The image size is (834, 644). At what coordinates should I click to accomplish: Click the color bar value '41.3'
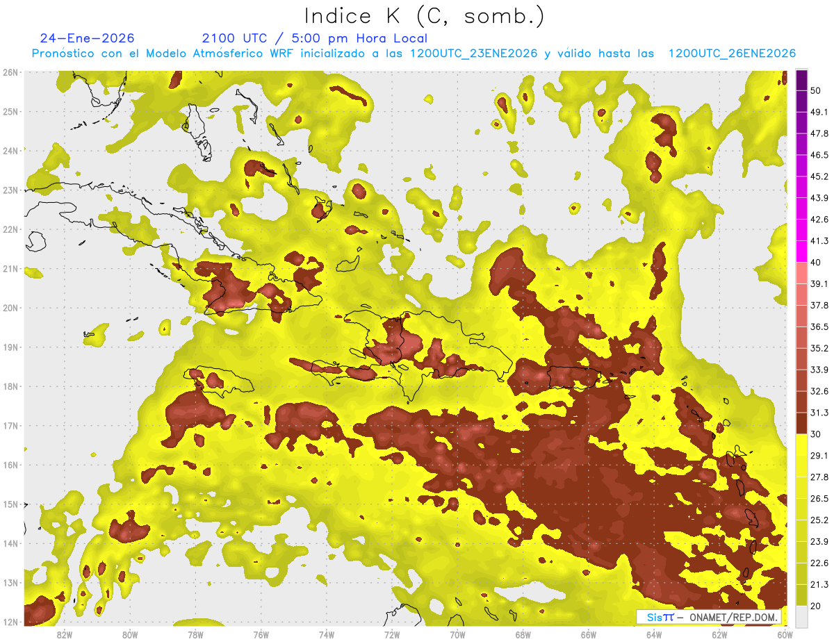[x=819, y=241]
